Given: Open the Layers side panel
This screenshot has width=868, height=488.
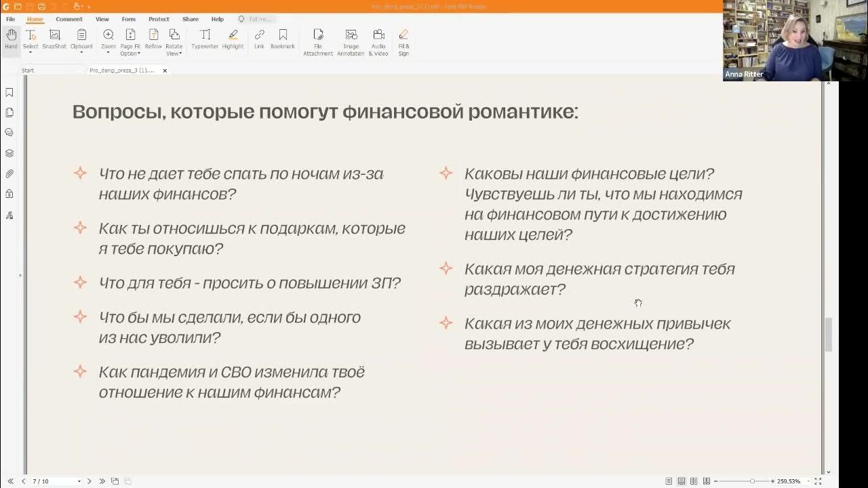Looking at the screenshot, I should pos(9,153).
